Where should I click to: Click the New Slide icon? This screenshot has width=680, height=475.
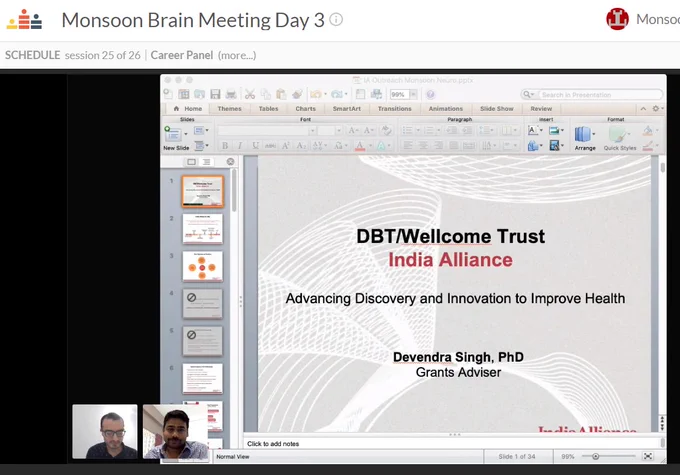tap(172, 134)
